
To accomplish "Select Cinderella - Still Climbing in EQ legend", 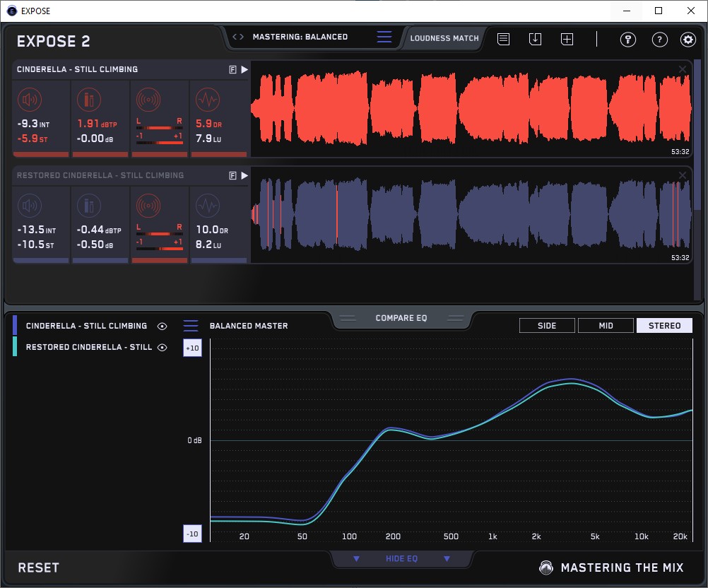I will click(x=87, y=326).
